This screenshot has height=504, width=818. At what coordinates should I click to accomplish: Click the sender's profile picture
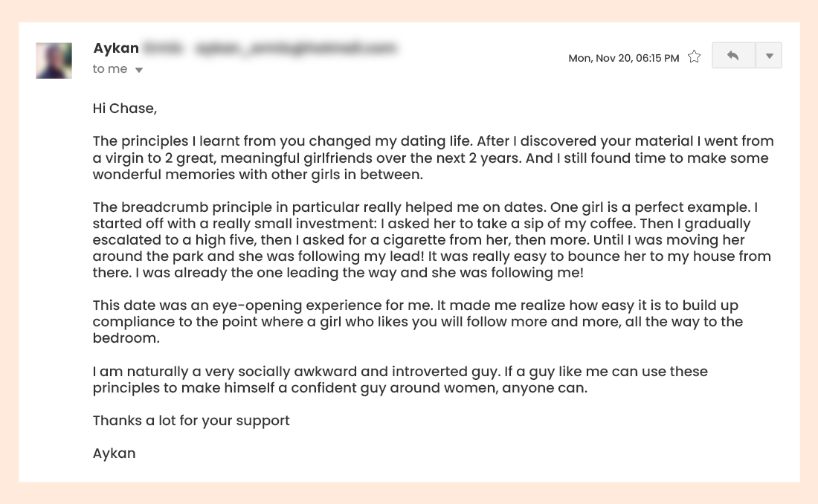(54, 60)
